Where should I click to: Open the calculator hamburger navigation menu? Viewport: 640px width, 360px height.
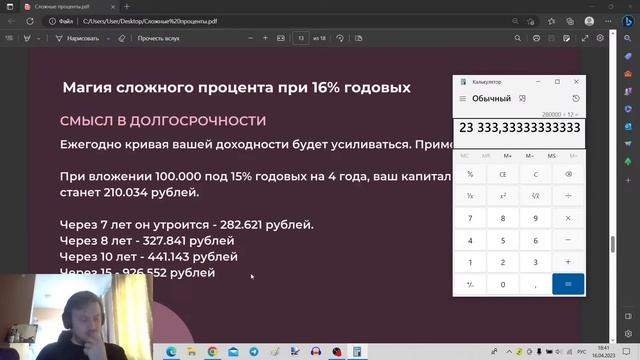click(462, 98)
